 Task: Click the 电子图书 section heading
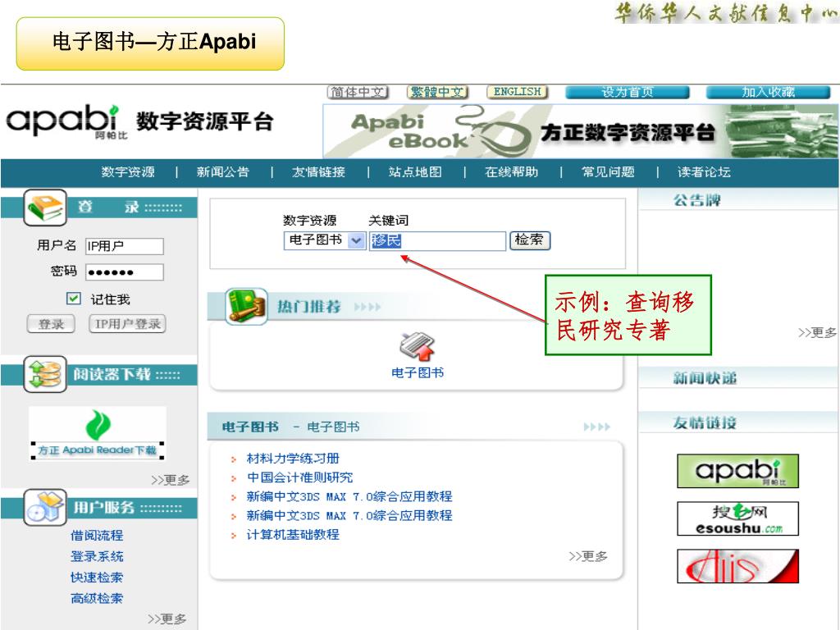click(250, 427)
